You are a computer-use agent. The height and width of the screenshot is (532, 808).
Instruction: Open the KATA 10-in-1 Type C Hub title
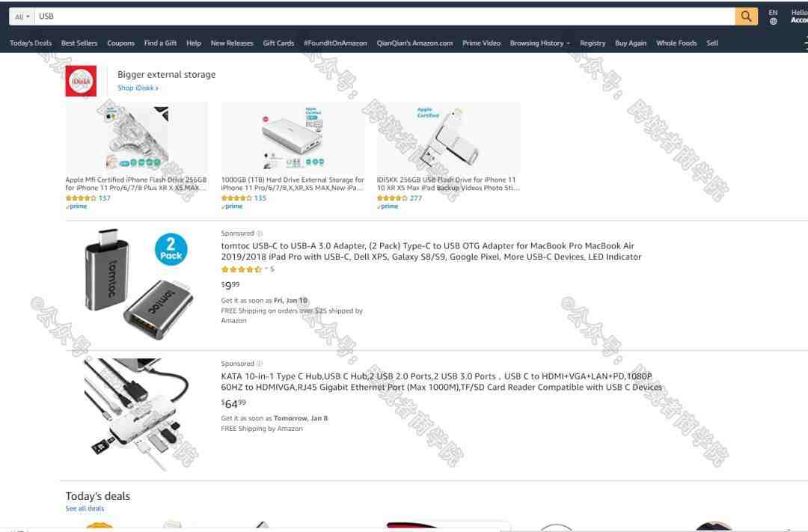[441, 382]
